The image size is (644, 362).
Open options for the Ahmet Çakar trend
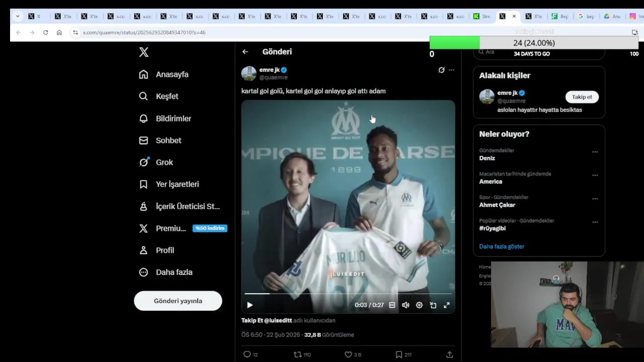pyautogui.click(x=595, y=199)
